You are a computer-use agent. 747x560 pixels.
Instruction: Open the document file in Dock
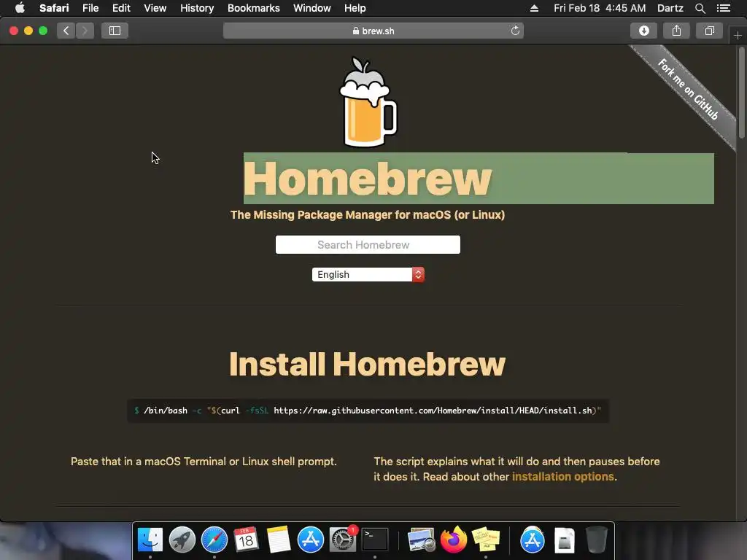click(565, 540)
